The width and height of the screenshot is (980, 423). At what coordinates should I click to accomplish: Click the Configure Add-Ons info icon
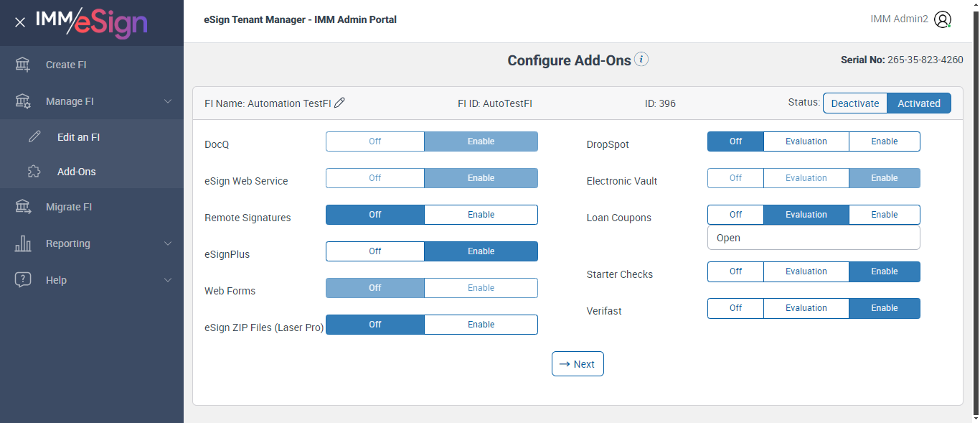pos(641,60)
